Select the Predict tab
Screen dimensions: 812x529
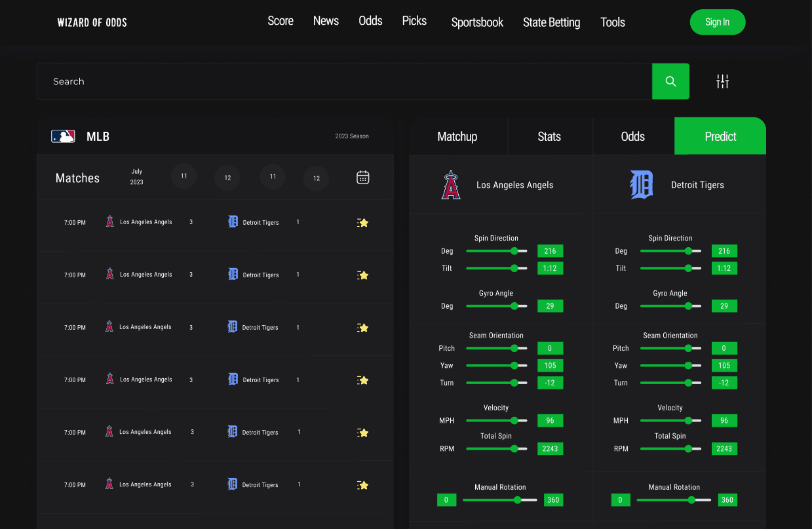point(720,136)
